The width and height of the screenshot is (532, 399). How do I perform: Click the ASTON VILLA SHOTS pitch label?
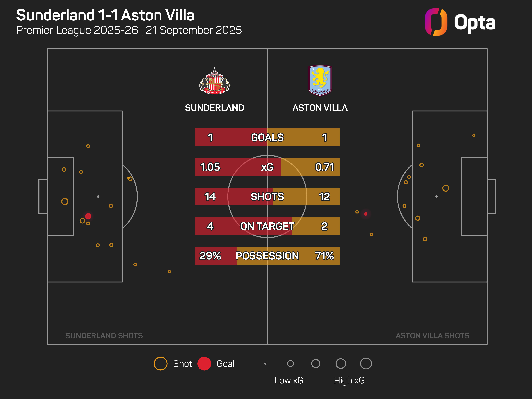point(432,336)
